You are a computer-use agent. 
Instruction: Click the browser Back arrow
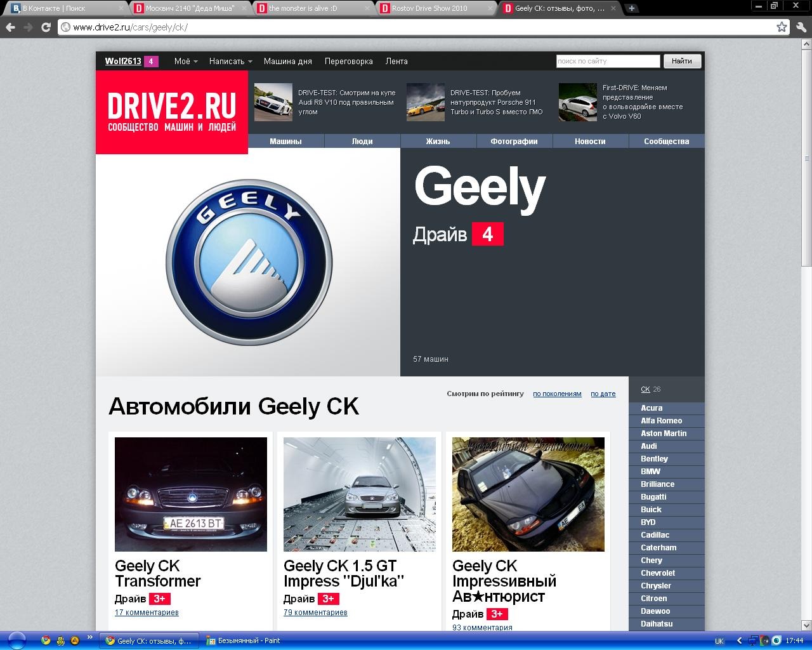pos(10,27)
